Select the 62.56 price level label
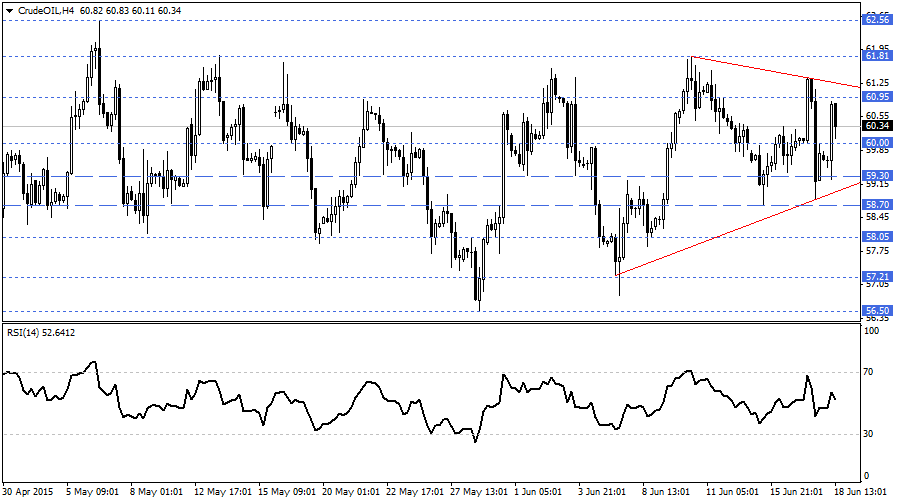The image size is (900, 500). 877,19
